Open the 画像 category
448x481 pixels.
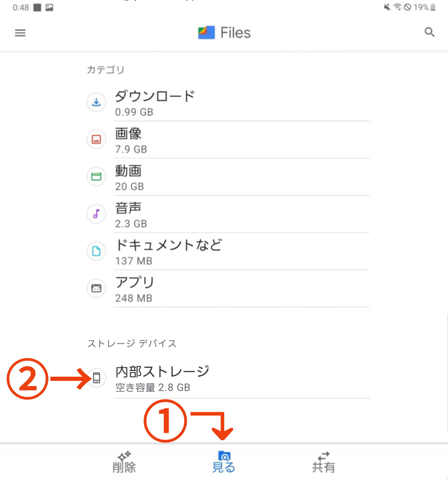[228, 140]
